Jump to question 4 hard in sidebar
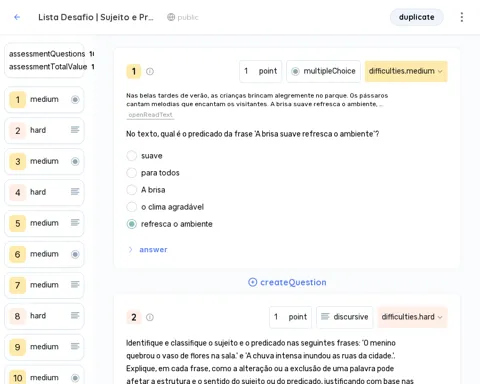The image size is (480, 384). 44,192
